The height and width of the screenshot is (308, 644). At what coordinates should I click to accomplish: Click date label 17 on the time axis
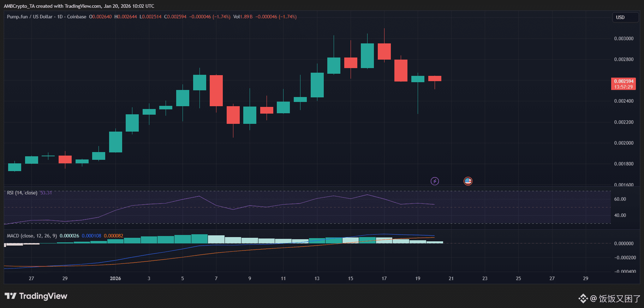coord(384,278)
